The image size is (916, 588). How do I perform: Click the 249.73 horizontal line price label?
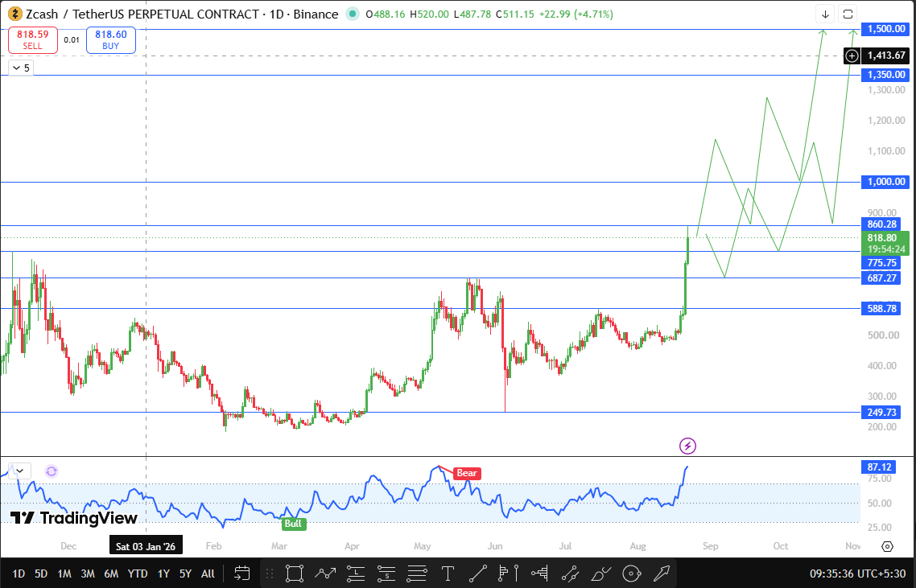tap(881, 412)
